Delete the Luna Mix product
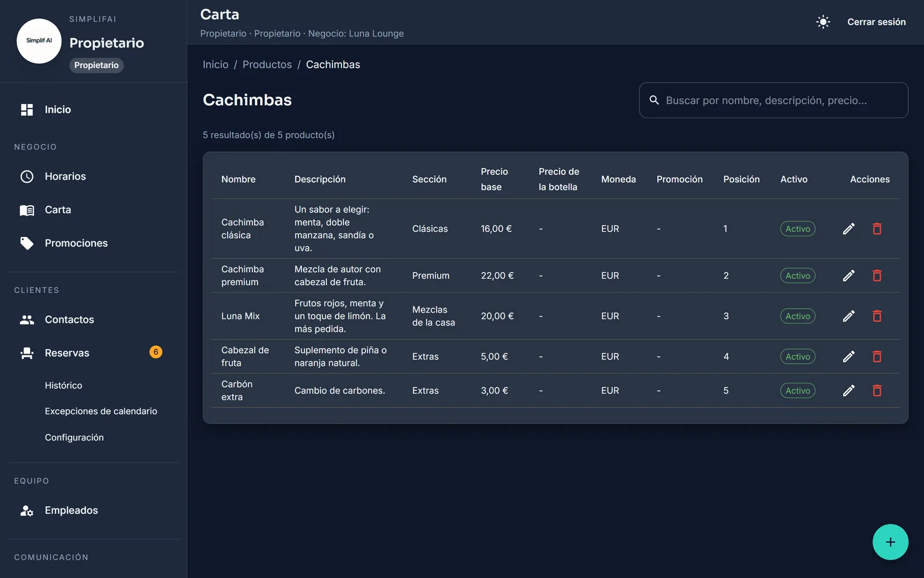The height and width of the screenshot is (578, 924). (x=877, y=316)
